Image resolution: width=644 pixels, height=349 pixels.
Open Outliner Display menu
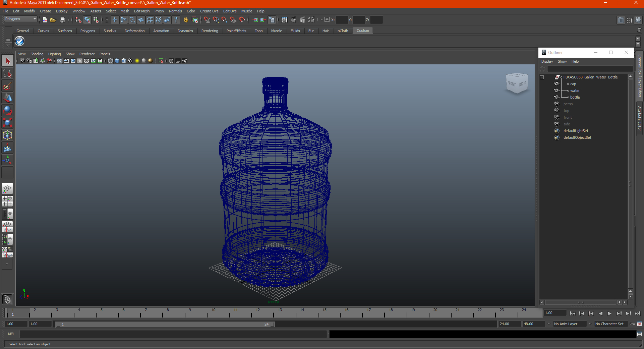pos(547,61)
